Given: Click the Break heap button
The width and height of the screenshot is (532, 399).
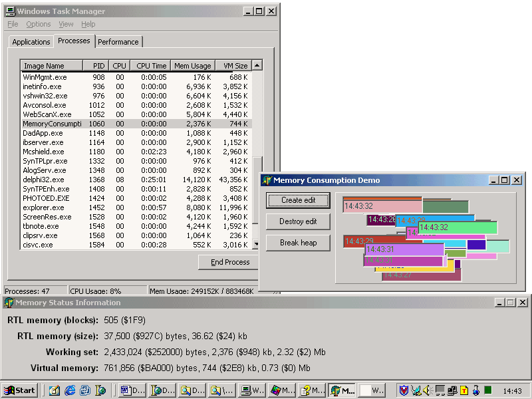Looking at the screenshot, I should 298,243.
